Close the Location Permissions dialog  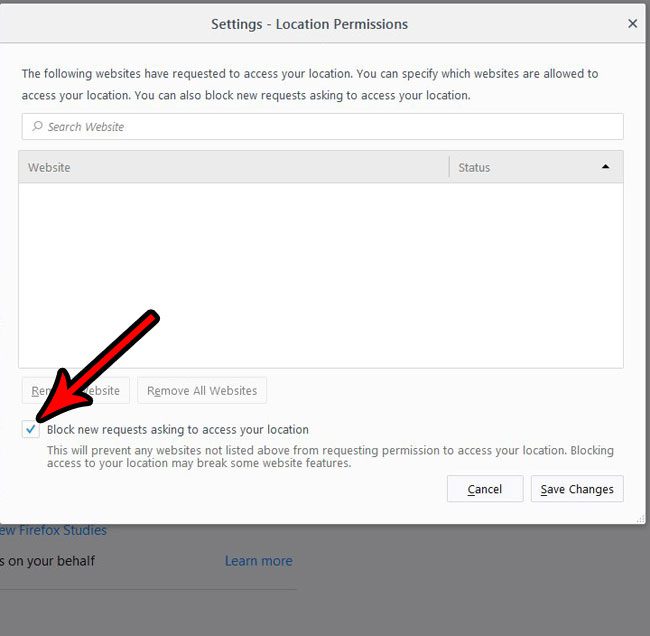(632, 24)
